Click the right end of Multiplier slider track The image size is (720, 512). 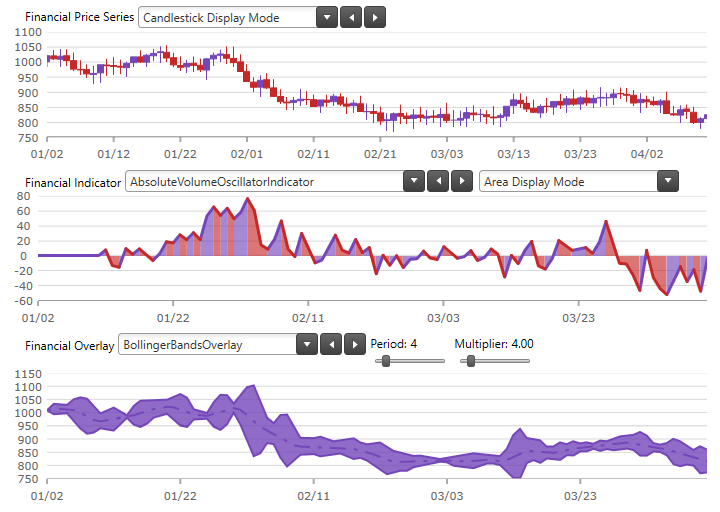[x=526, y=361]
